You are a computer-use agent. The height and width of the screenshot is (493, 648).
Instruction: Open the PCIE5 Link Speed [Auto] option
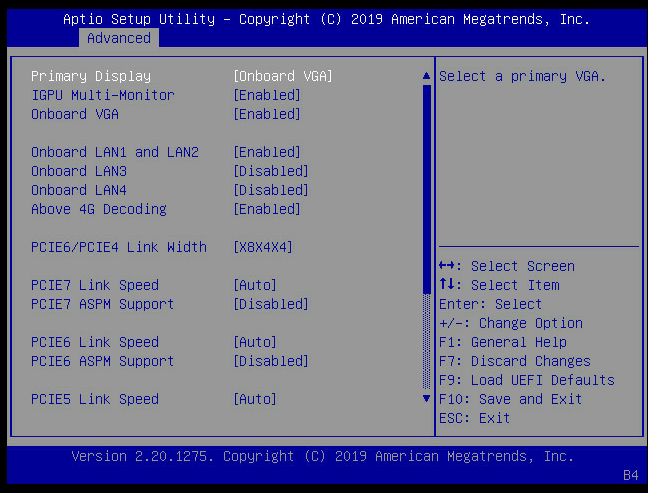(255, 399)
